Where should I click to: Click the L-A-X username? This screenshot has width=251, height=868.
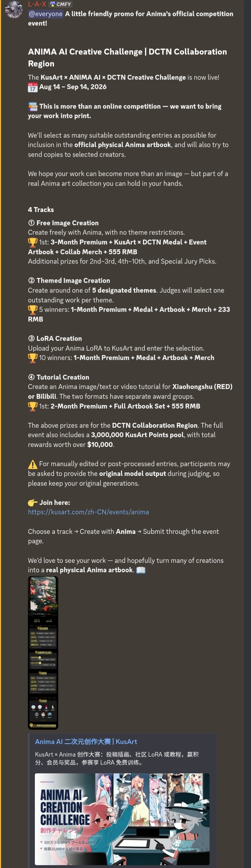[x=37, y=4]
